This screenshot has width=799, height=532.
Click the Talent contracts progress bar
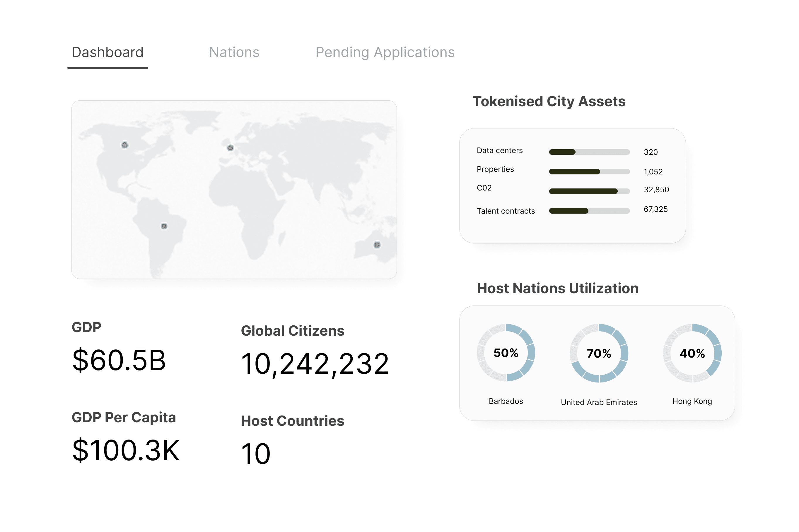pyautogui.click(x=589, y=211)
